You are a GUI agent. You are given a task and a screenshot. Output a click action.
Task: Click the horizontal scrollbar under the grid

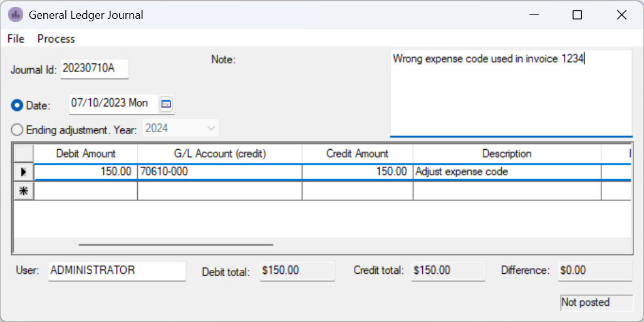(175, 245)
